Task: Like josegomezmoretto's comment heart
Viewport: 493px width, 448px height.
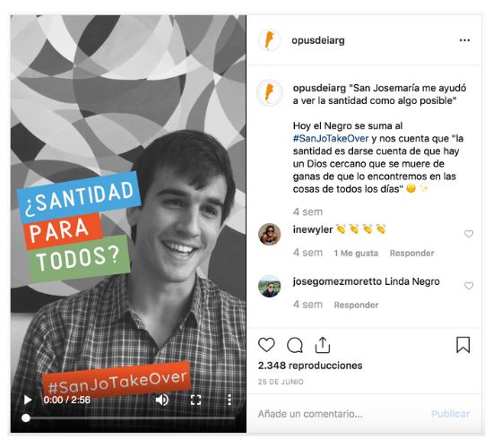Action: (469, 286)
